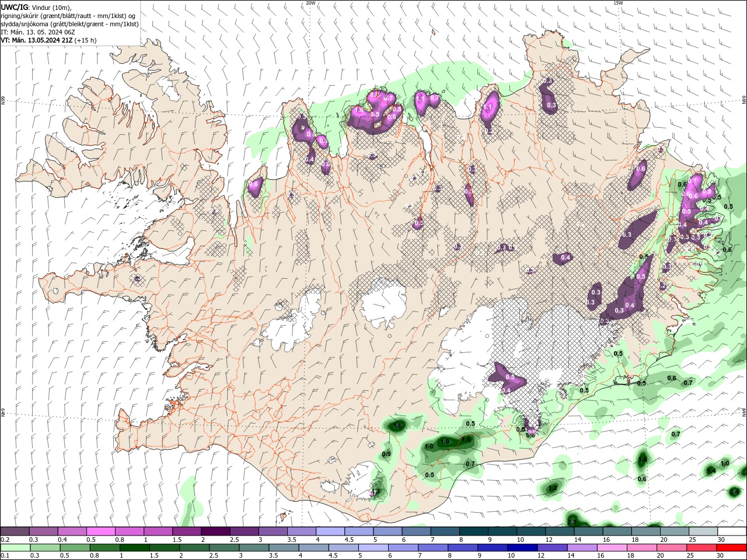Click the white snow-scale swatch at 30
The height and width of the screenshot is (560, 747).
click(x=731, y=531)
